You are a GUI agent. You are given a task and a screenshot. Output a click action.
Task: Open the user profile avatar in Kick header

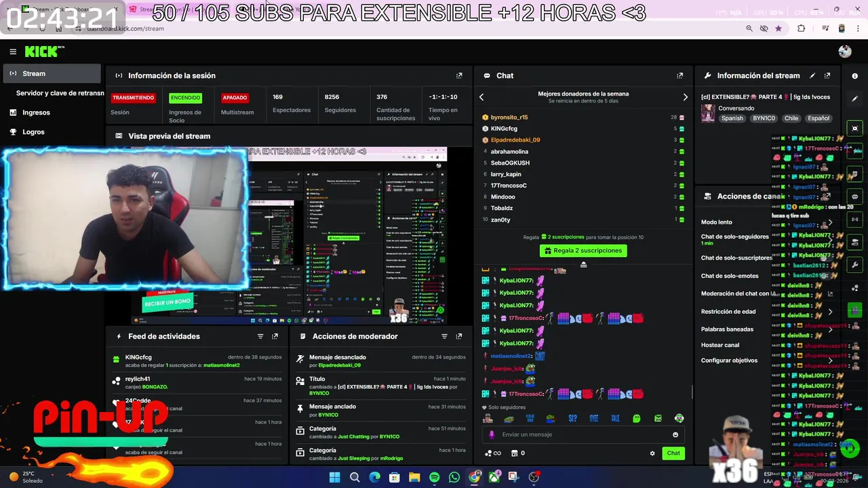[x=844, y=52]
